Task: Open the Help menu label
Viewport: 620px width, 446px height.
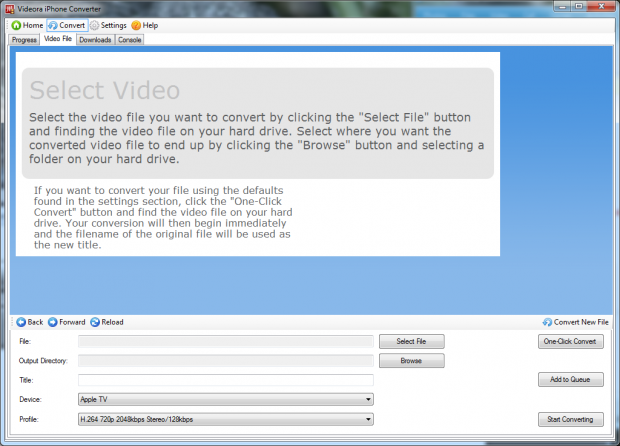Action: pyautogui.click(x=150, y=25)
